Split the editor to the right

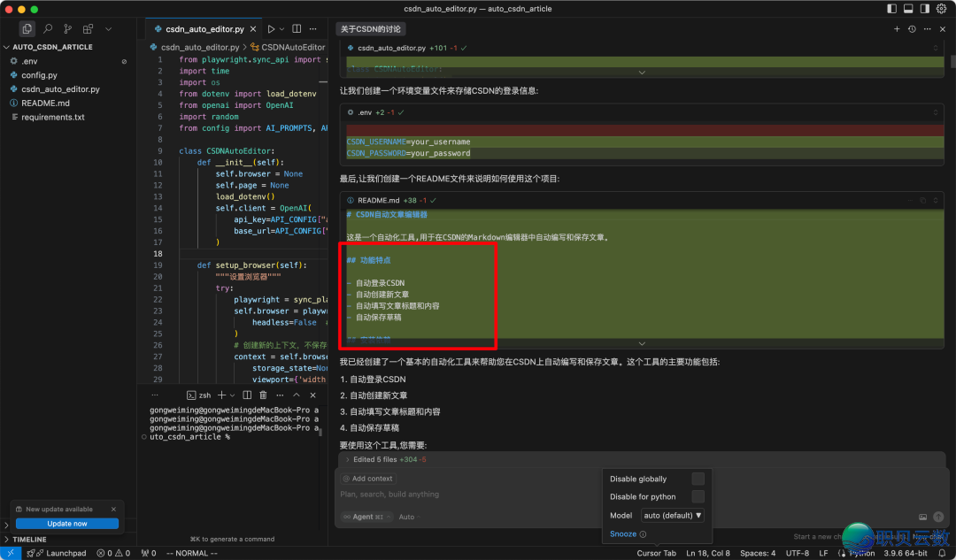click(x=297, y=29)
